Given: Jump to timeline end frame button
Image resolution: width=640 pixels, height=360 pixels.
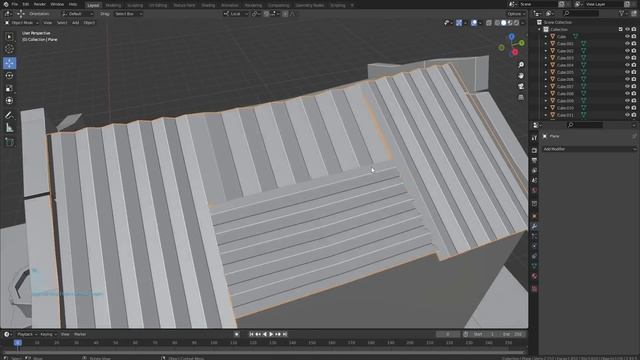Looking at the screenshot, I should click(x=285, y=334).
